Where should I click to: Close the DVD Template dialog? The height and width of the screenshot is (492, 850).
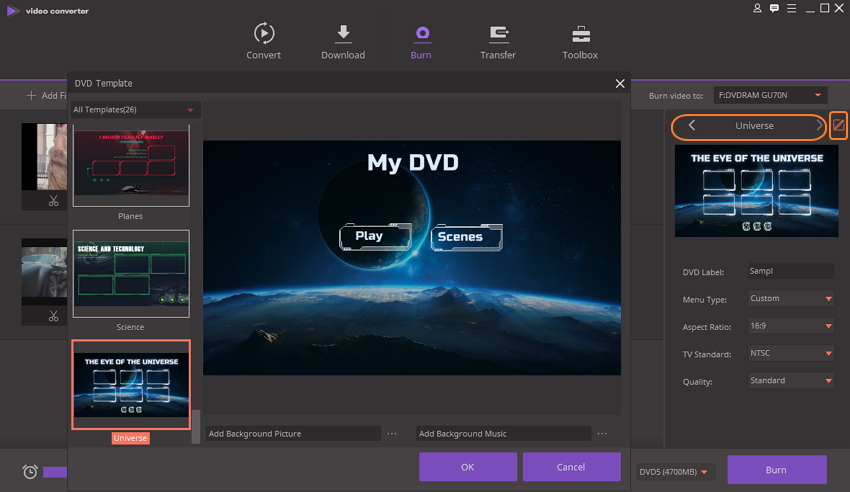[x=620, y=84]
